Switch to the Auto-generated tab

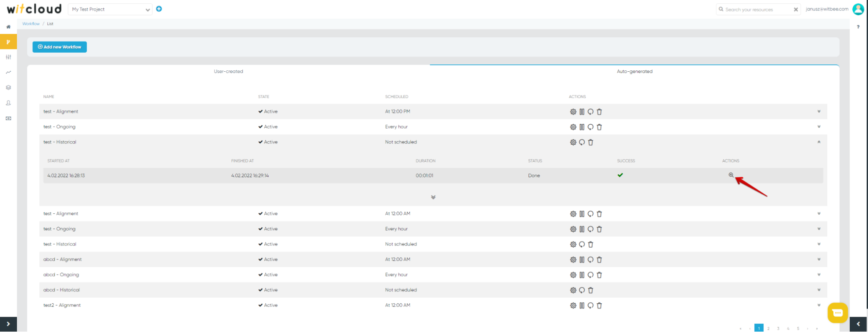634,71
